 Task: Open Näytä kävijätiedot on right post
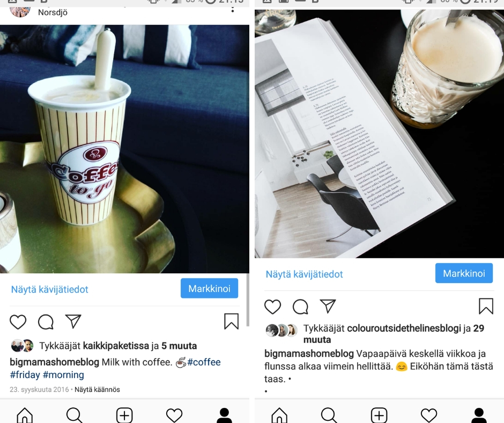click(x=304, y=274)
